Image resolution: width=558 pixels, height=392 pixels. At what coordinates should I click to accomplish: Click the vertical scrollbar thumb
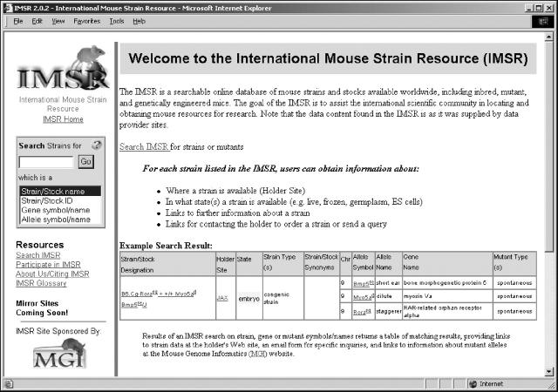pyautogui.click(x=548, y=145)
